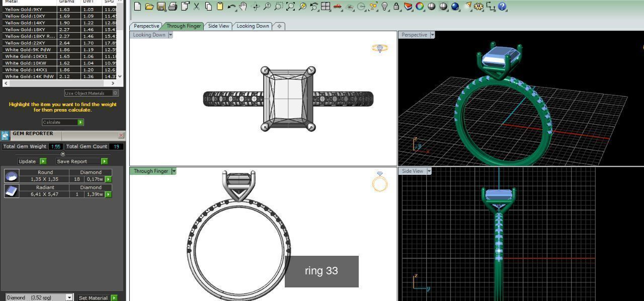Select the Radiant gem thumbnail

pyautogui.click(x=12, y=190)
